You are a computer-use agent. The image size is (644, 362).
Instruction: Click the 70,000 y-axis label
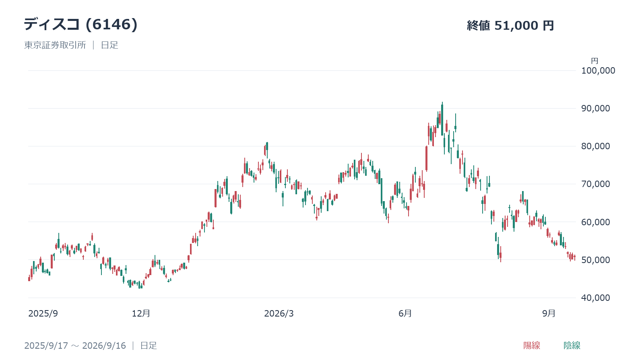pos(596,184)
